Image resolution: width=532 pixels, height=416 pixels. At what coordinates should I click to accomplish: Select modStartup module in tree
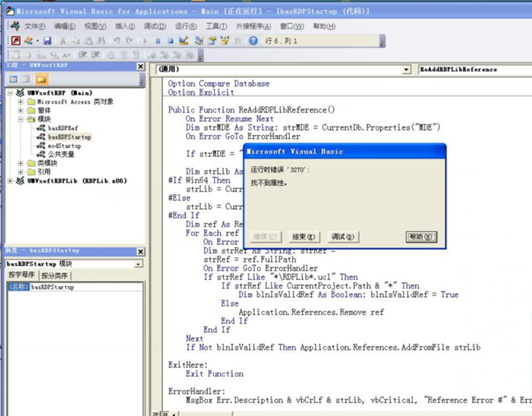64,146
